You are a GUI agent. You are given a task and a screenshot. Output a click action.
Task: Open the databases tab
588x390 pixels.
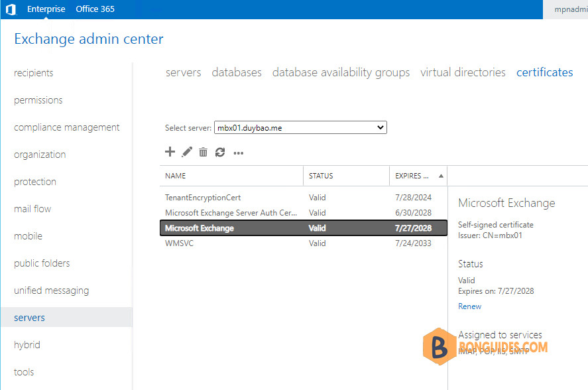coord(237,72)
